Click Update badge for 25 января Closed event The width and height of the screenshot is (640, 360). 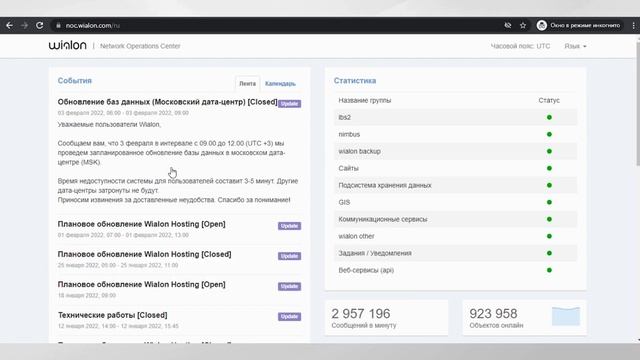[x=289, y=256]
